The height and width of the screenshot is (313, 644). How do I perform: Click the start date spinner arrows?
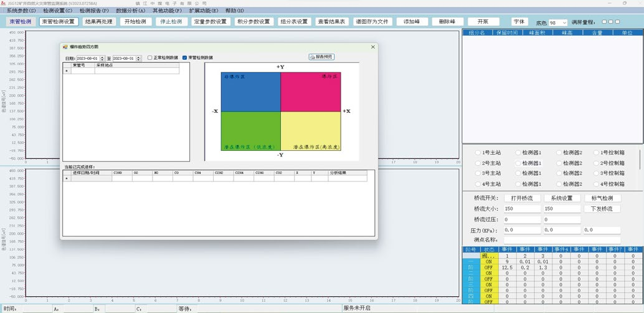[102, 58]
